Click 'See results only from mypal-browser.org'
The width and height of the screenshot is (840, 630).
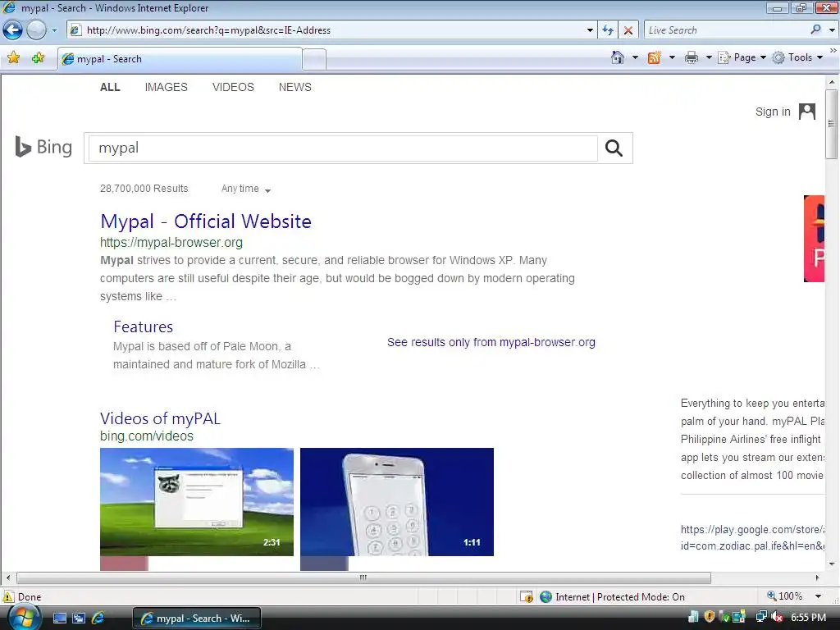tap(491, 342)
